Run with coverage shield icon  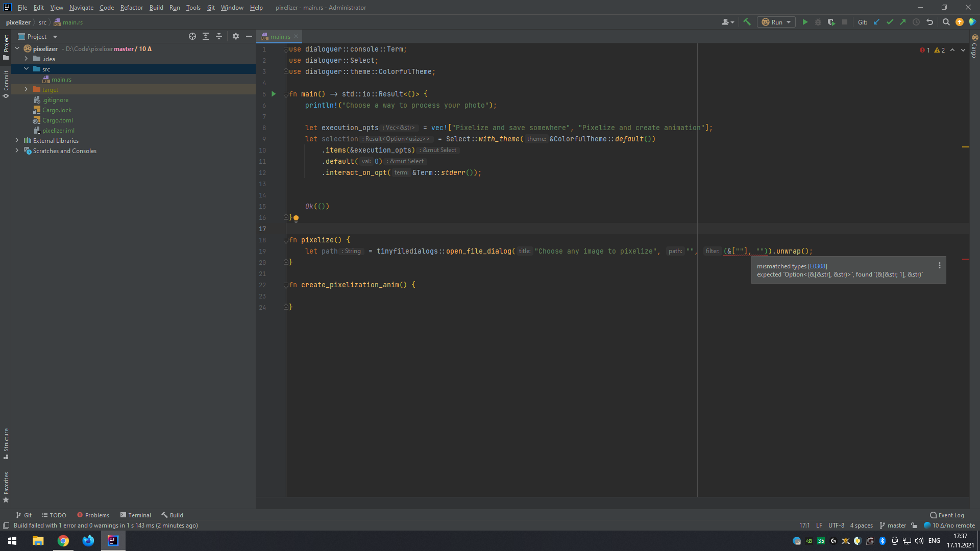(x=831, y=22)
